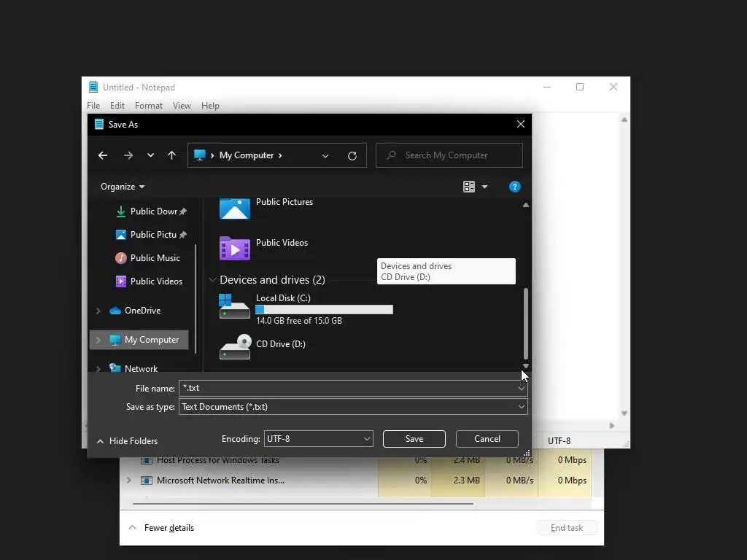Open Notepad Help menu
This screenshot has width=747, height=560.
click(210, 106)
